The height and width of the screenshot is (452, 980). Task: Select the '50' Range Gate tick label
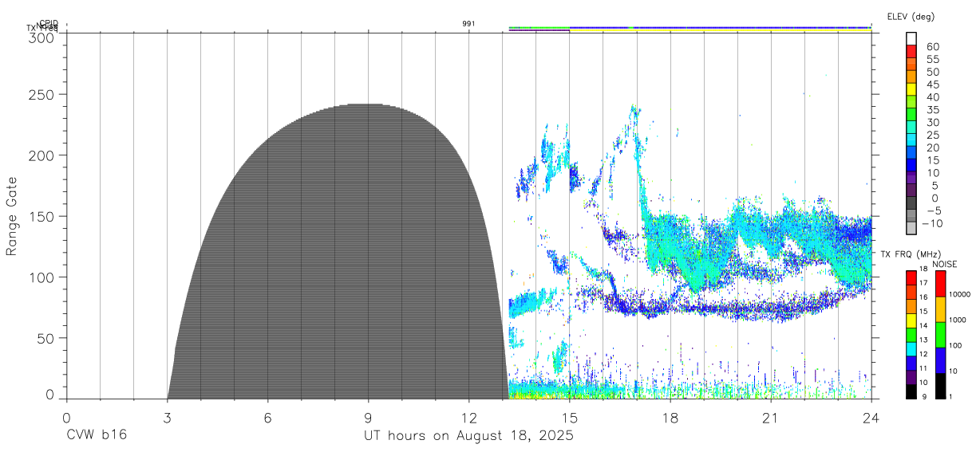[47, 338]
